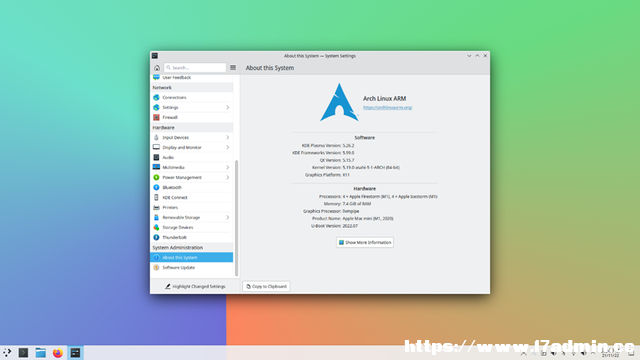The height and width of the screenshot is (360, 640).
Task: Select Connections under Network
Action: coord(192,98)
